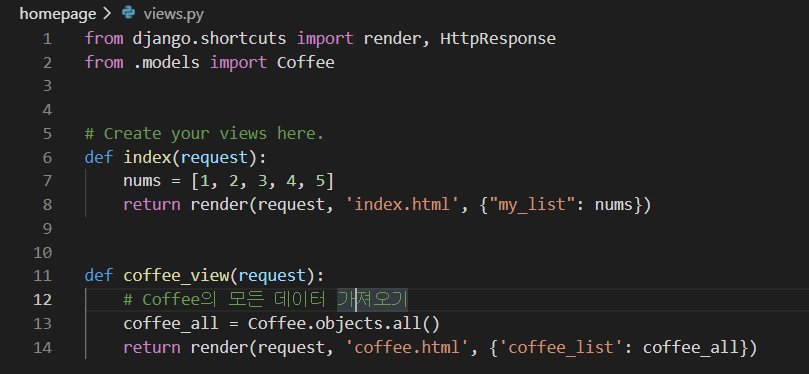The width and height of the screenshot is (809, 374).
Task: Click the Coffee import name on line 2
Action: (x=306, y=62)
